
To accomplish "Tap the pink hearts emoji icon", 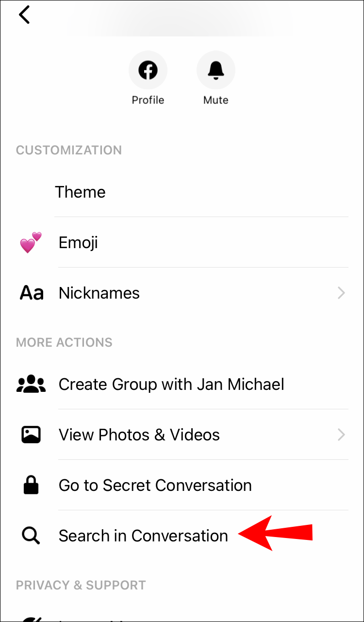I will [x=31, y=242].
